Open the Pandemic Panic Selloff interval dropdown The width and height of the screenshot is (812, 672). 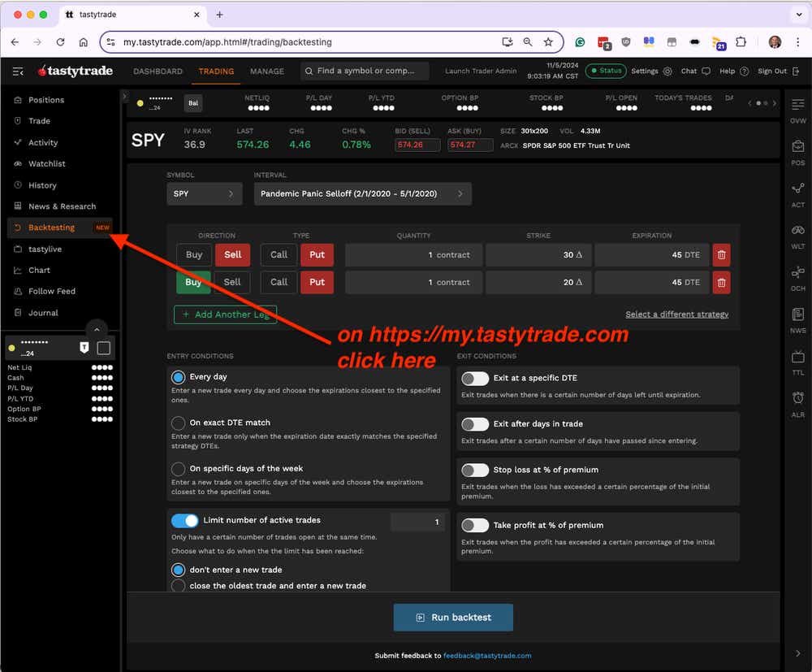coord(362,193)
